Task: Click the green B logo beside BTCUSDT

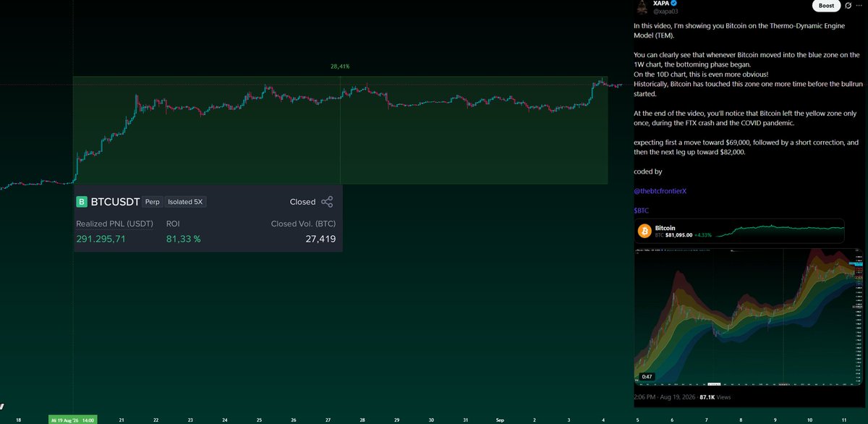Action: [82, 202]
